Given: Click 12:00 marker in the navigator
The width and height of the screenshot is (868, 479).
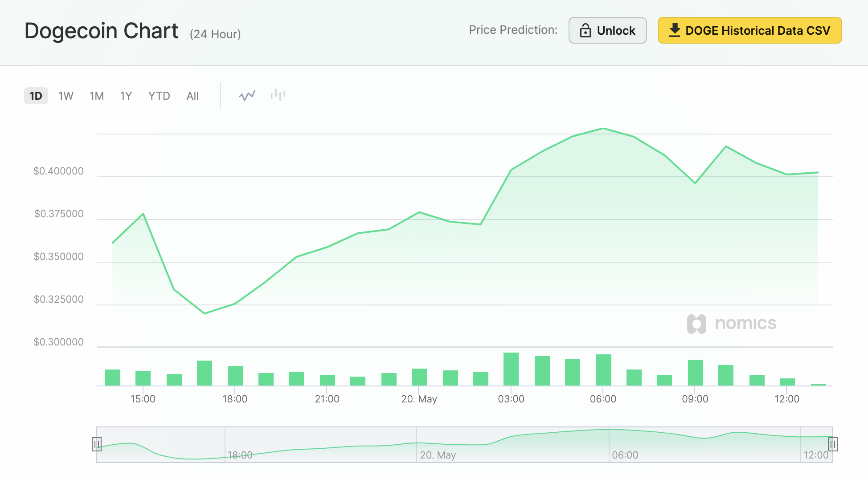Looking at the screenshot, I should point(816,455).
